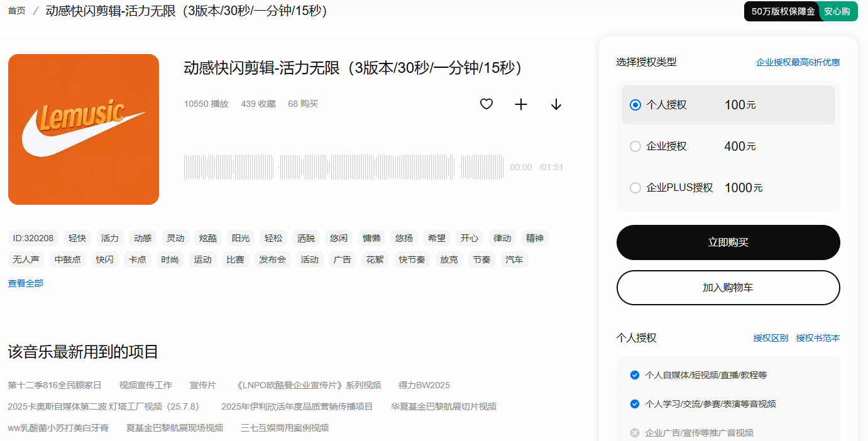Select the 企业授权 radio option
This screenshot has height=441, width=868.
(x=635, y=146)
